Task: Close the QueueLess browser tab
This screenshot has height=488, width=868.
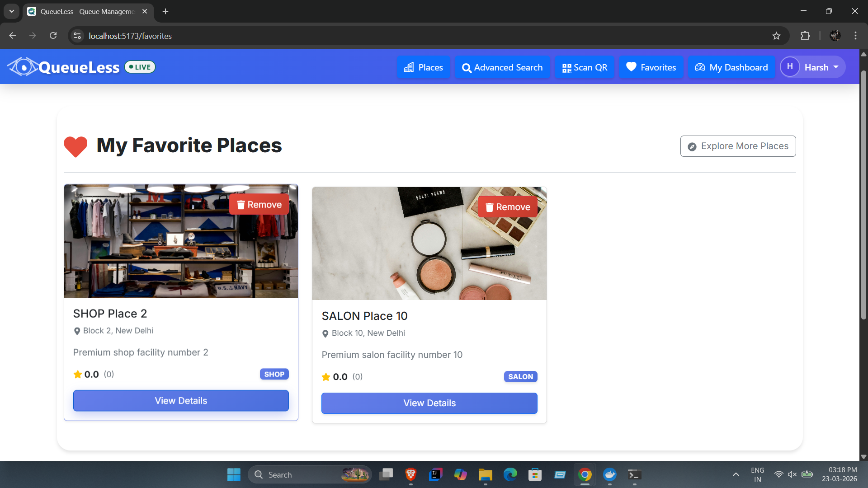Action: pyautogui.click(x=145, y=11)
